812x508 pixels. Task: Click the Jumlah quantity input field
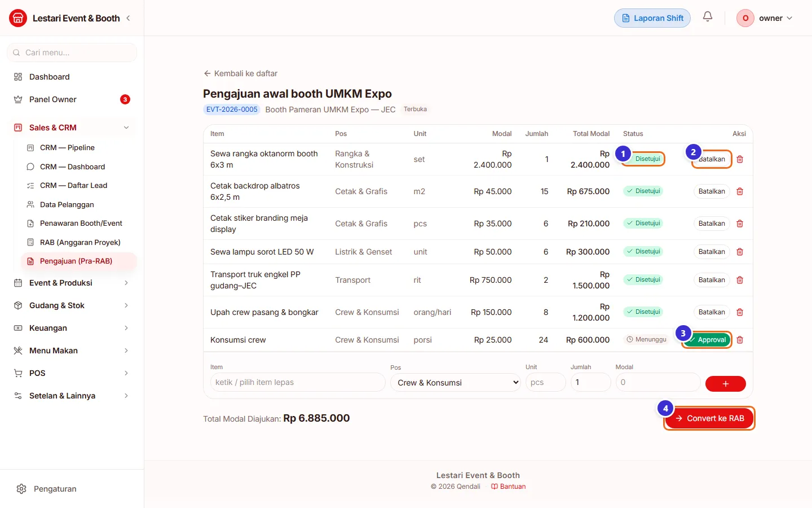pyautogui.click(x=591, y=382)
